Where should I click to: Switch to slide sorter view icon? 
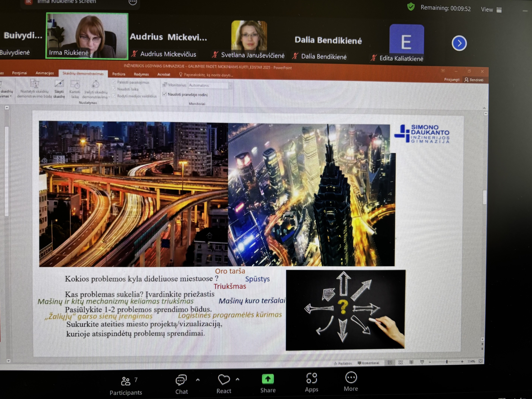point(400,362)
